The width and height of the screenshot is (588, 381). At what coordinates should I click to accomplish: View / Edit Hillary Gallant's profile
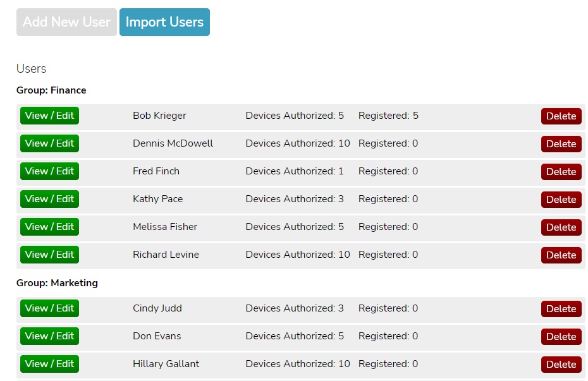(x=49, y=364)
